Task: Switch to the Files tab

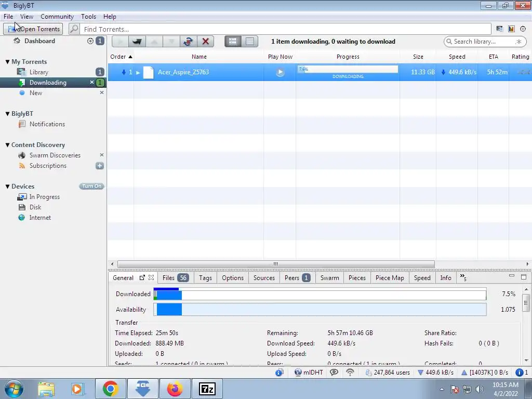Action: 175,278
